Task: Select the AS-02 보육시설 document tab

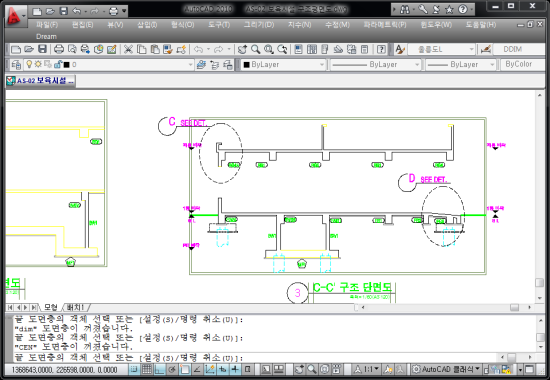Action: pos(41,80)
